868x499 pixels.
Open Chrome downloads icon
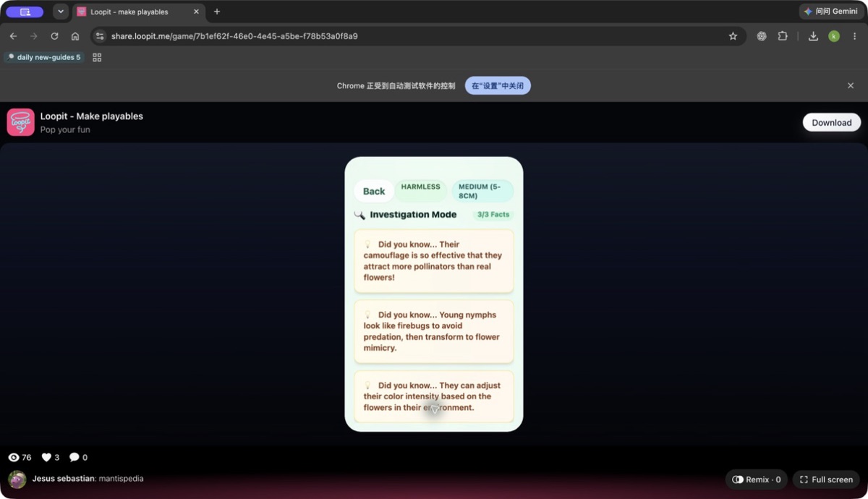813,36
